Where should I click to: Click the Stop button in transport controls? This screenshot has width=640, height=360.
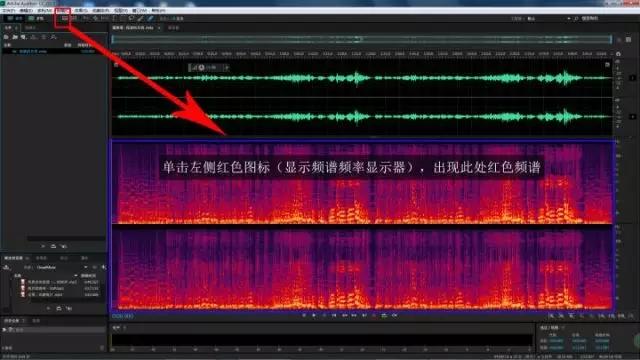pos(304,316)
